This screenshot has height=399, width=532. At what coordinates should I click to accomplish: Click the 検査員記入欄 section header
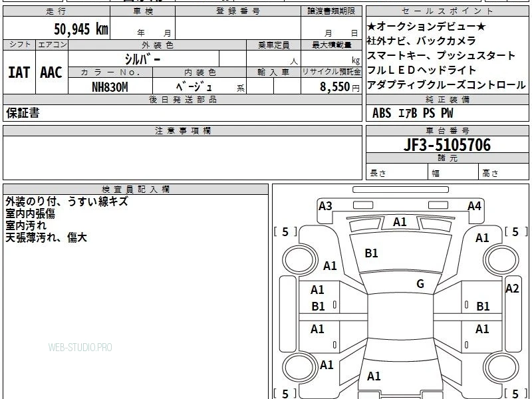coord(136,190)
